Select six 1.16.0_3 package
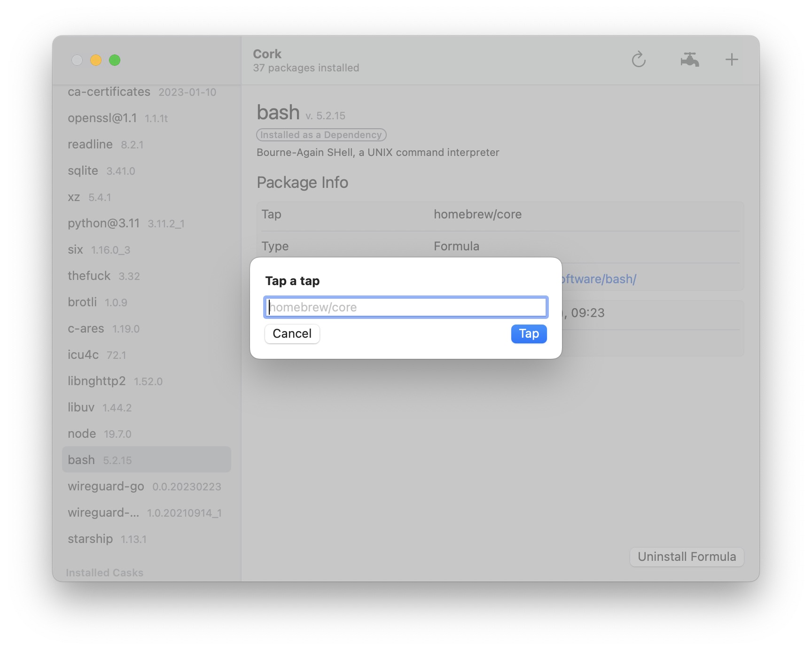This screenshot has width=812, height=651. [x=147, y=249]
